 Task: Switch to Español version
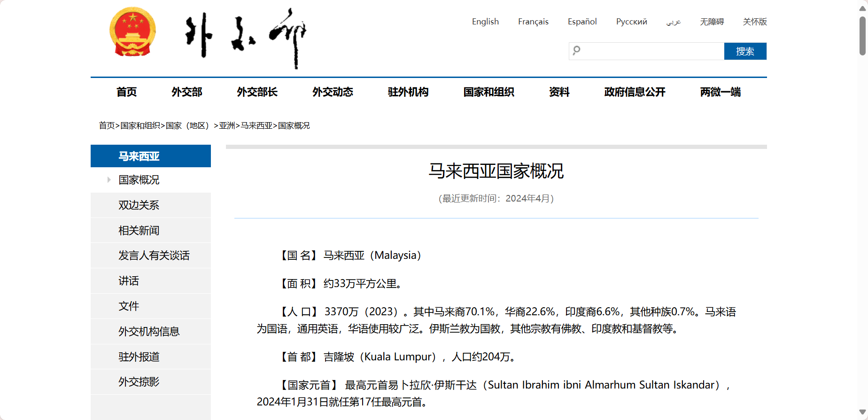(x=582, y=22)
